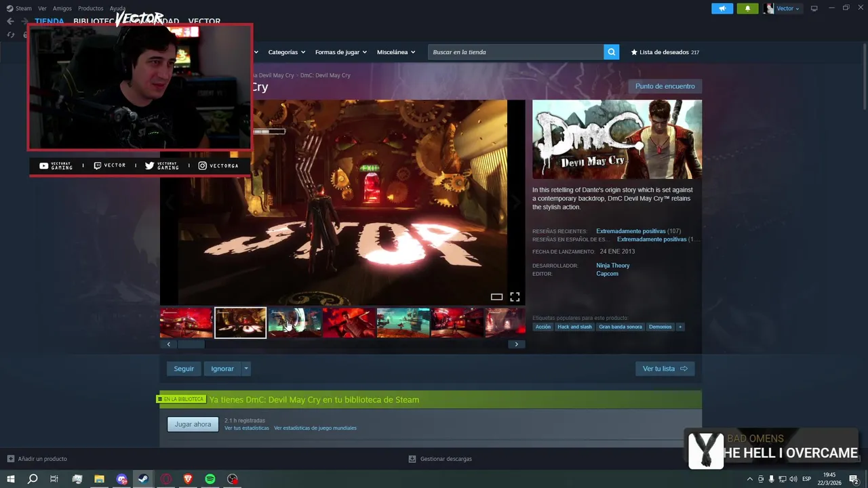Open the Productos menu
The height and width of the screenshot is (488, 868).
coord(91,8)
